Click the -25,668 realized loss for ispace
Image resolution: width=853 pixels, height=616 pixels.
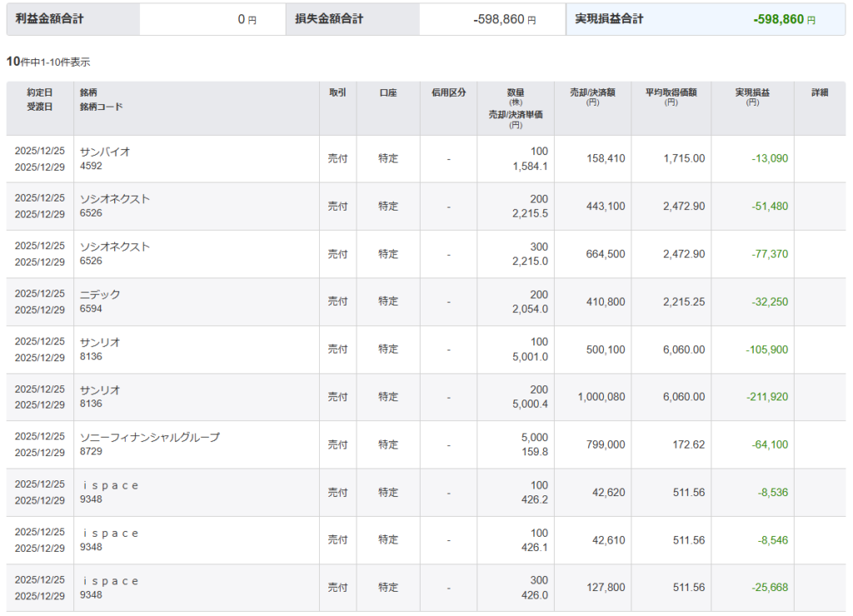(x=769, y=588)
